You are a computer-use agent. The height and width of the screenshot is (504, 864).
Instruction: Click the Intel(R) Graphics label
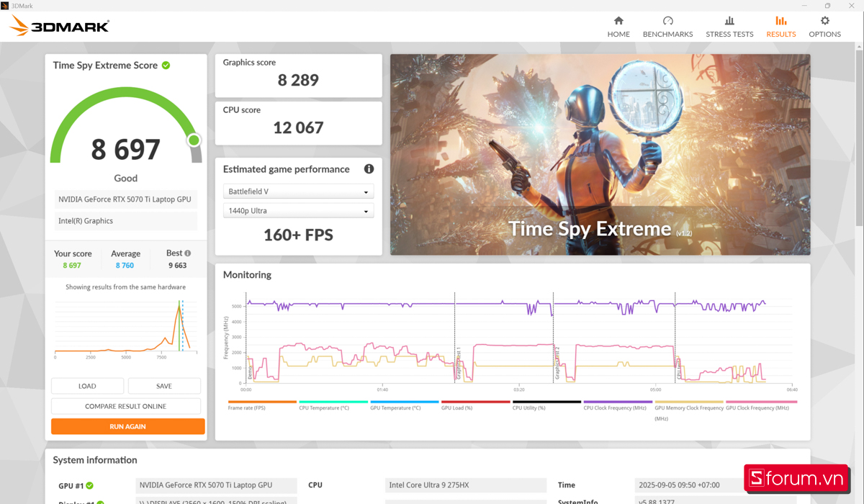125,221
